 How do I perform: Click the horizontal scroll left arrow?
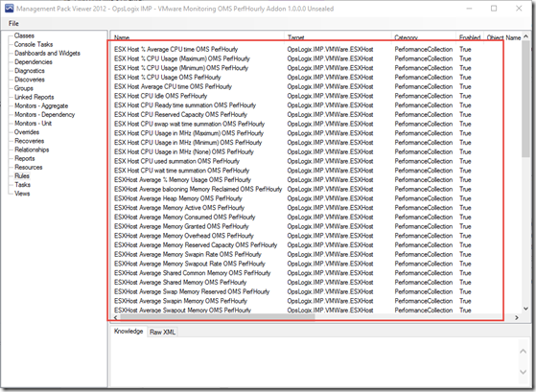(x=115, y=317)
